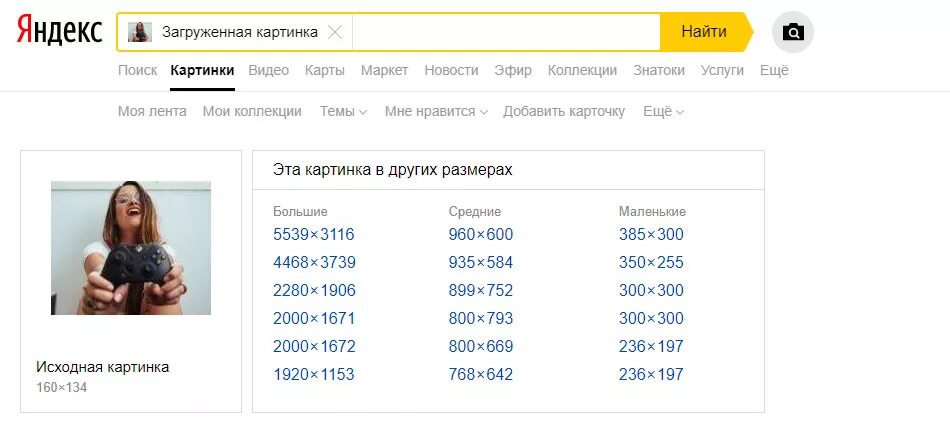Open the 2000×1671 size link
950x446 pixels.
pyautogui.click(x=314, y=318)
